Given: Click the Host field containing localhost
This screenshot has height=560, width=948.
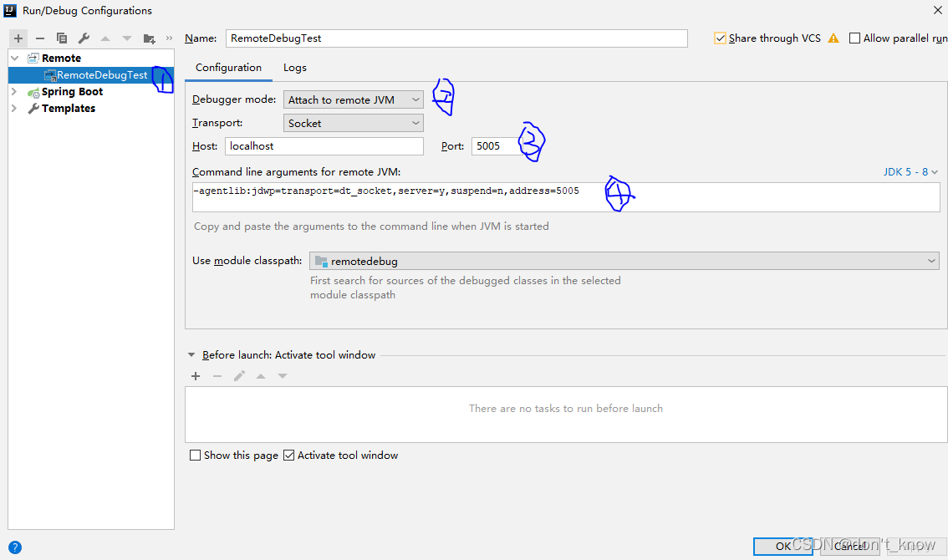Looking at the screenshot, I should click(x=324, y=146).
